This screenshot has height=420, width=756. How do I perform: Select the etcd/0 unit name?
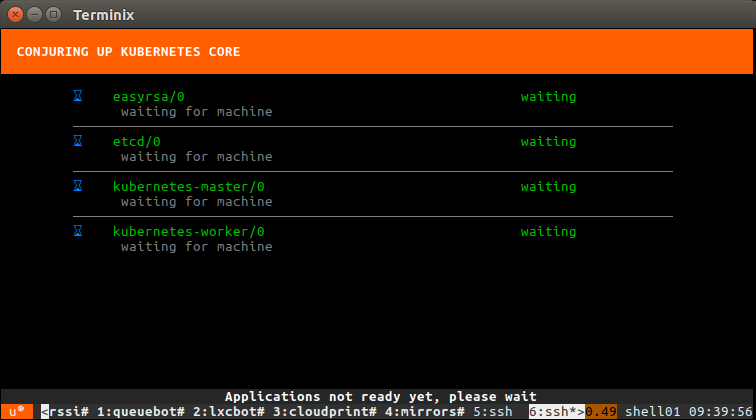click(136, 142)
